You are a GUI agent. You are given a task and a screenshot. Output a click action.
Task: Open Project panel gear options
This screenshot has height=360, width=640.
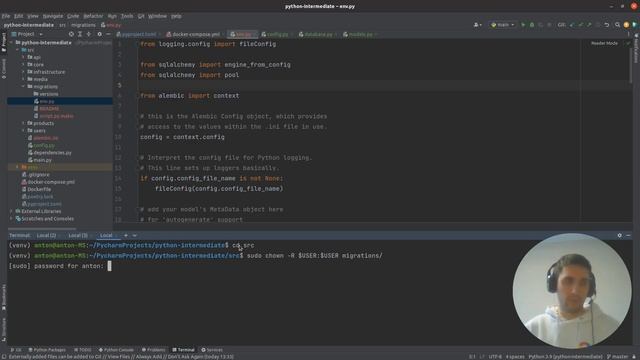pos(100,34)
